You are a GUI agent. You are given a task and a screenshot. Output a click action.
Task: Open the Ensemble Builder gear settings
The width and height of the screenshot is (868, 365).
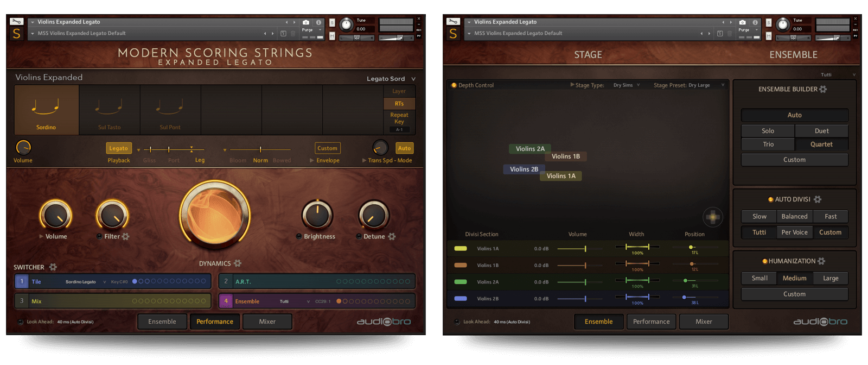(823, 89)
